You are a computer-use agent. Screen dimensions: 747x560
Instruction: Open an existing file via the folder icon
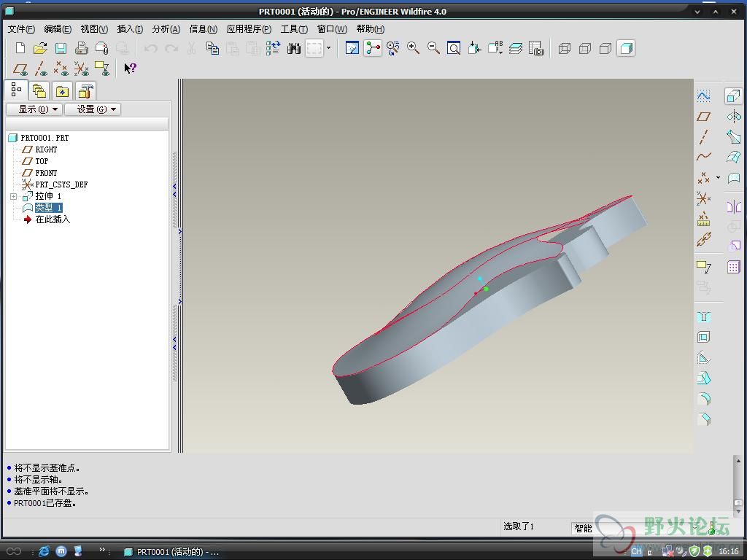(41, 48)
